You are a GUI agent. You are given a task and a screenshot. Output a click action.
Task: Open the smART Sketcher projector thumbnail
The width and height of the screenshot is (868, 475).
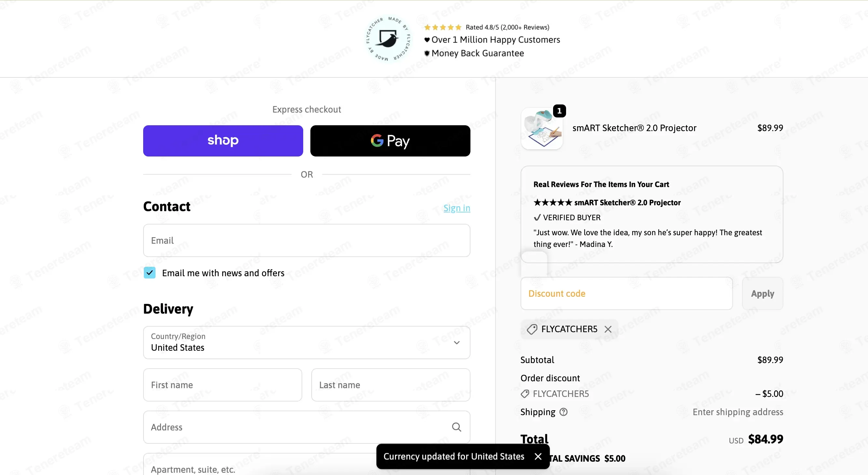(542, 129)
